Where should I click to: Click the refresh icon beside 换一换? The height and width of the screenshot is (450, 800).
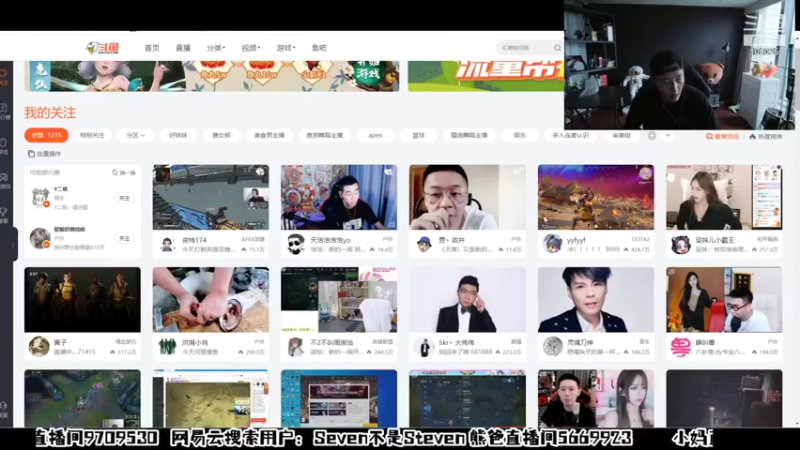coord(115,172)
